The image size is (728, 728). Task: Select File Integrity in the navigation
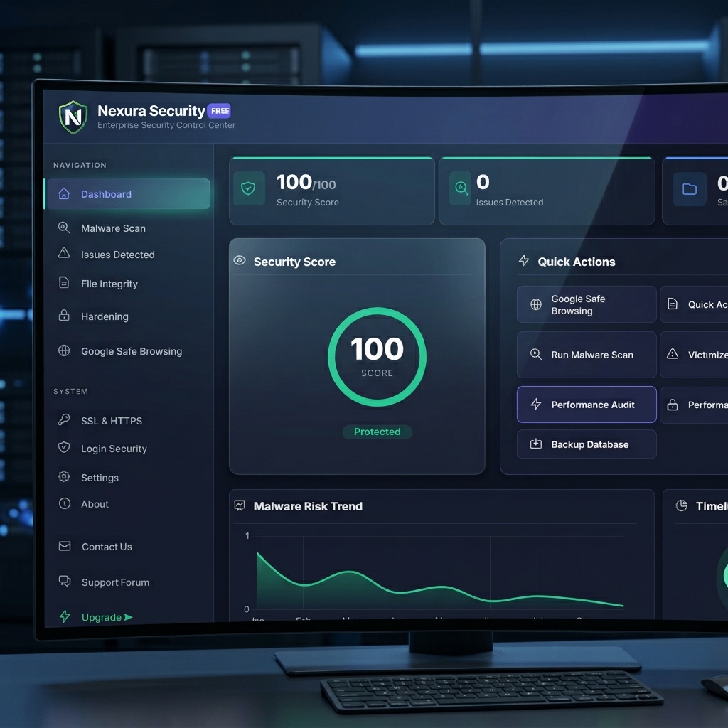[109, 284]
